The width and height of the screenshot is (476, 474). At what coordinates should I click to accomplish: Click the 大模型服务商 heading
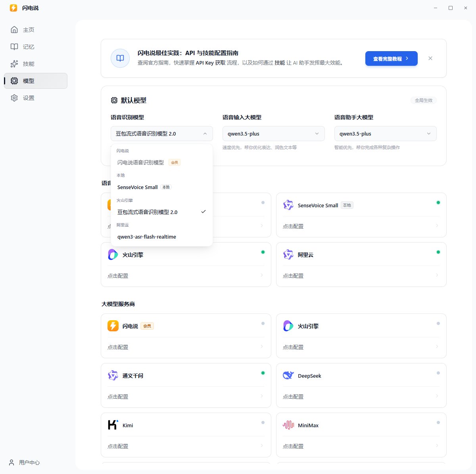[x=118, y=304]
